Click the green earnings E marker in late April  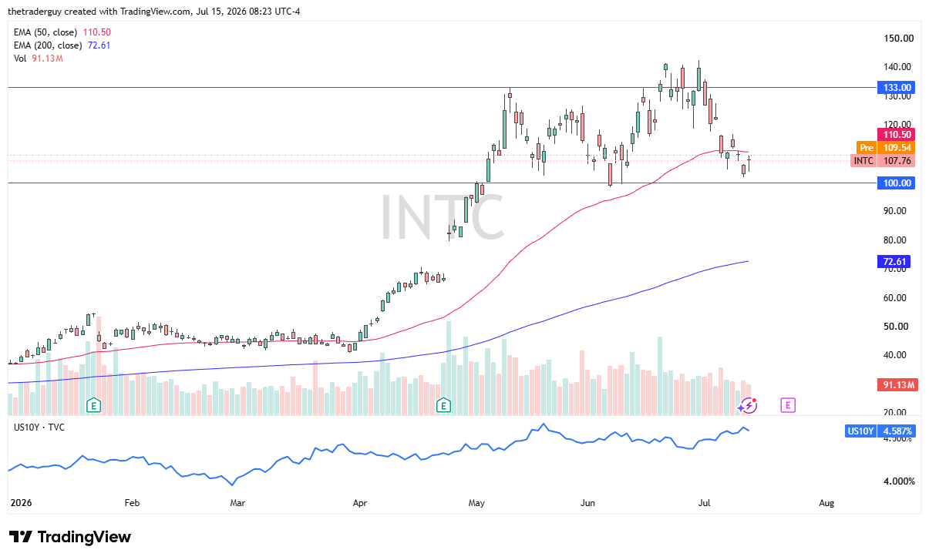443,404
